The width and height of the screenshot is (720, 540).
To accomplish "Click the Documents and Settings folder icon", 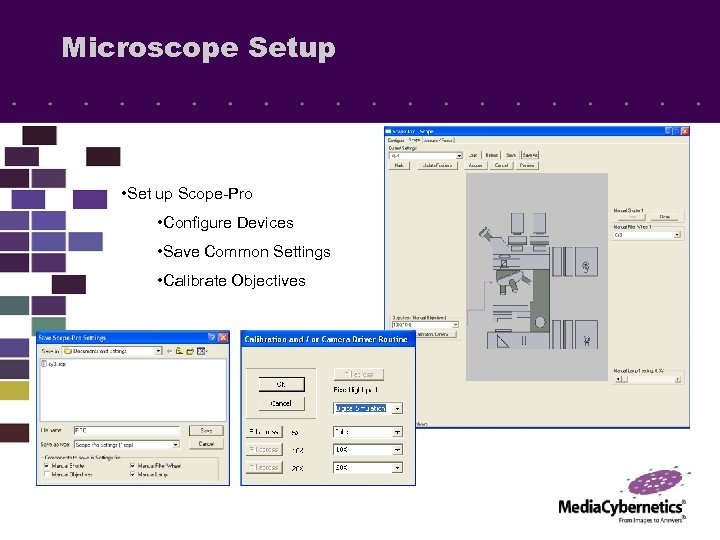I will coord(68,351).
